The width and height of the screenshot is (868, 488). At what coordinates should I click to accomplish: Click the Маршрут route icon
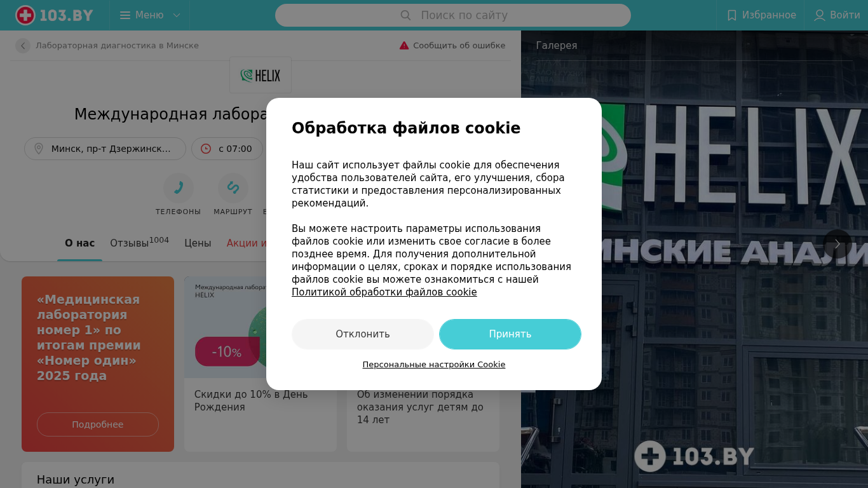click(233, 187)
